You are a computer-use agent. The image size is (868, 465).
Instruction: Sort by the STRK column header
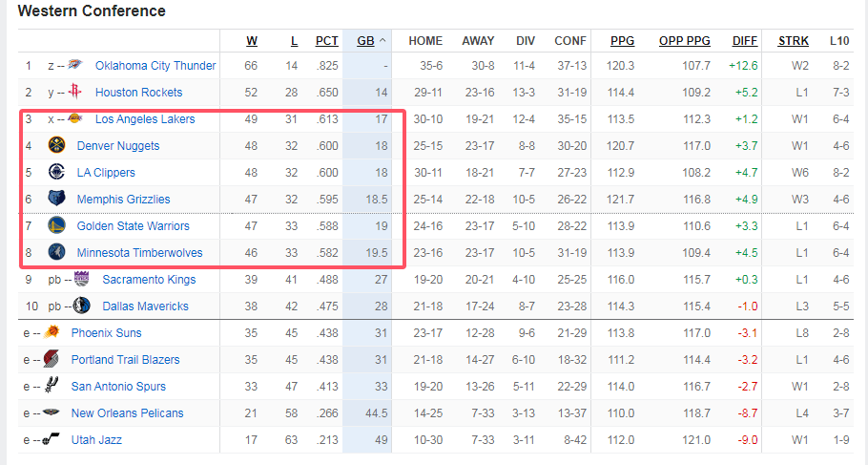794,41
